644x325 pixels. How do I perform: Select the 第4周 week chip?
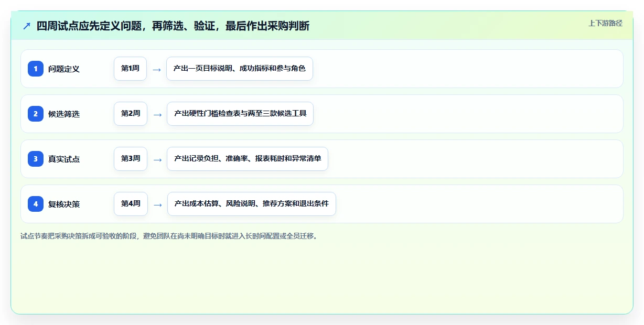131,204
